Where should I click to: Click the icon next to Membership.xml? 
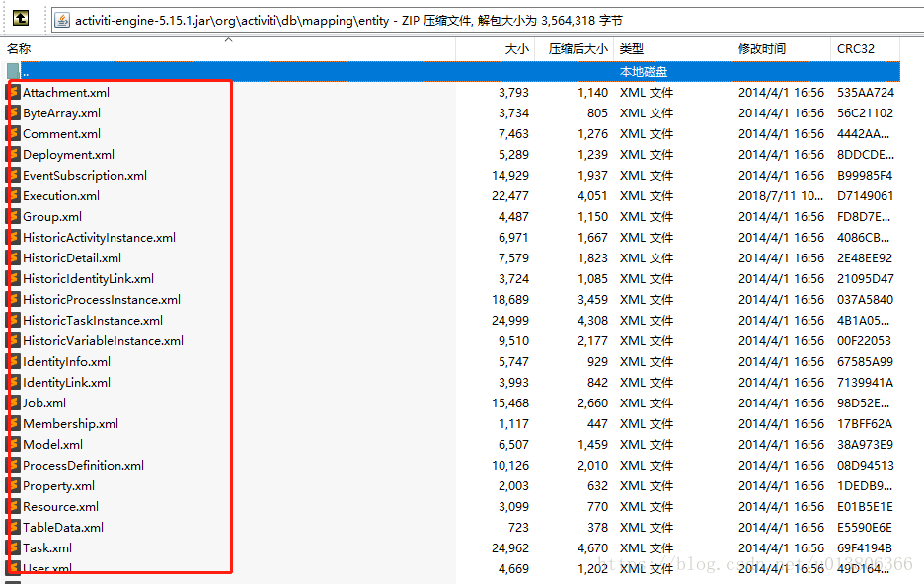point(13,424)
